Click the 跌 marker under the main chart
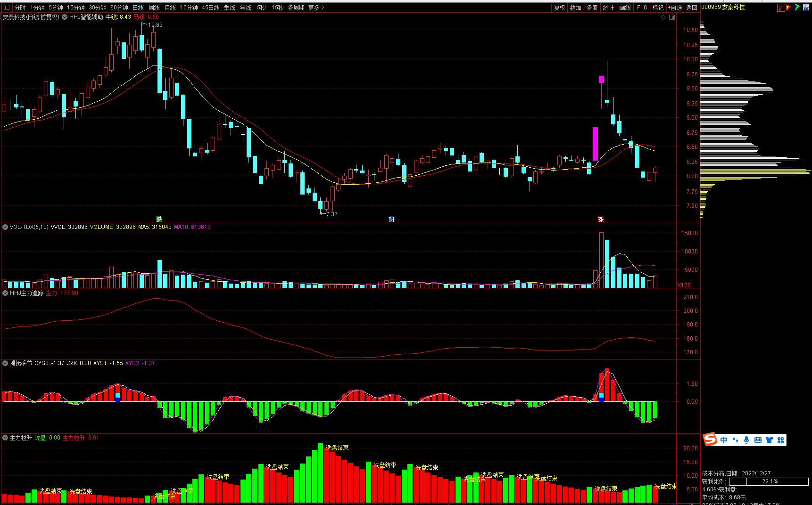 coord(159,220)
